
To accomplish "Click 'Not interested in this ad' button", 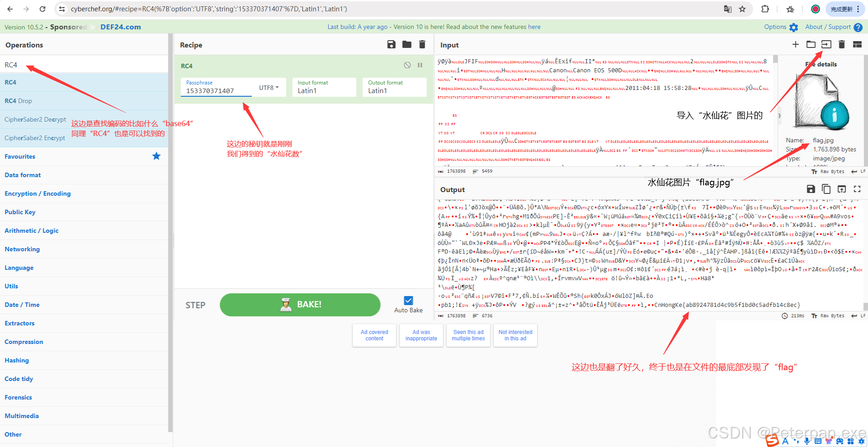I will pos(515,335).
